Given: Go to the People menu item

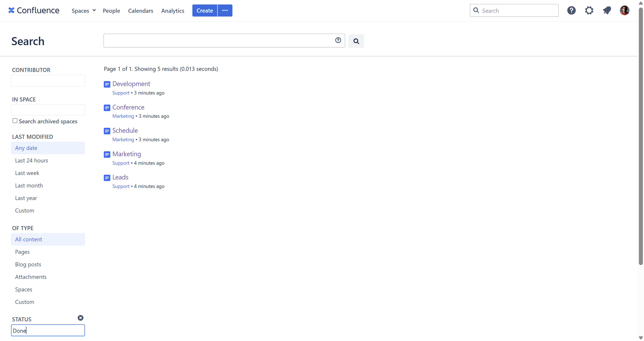Looking at the screenshot, I should (x=111, y=11).
